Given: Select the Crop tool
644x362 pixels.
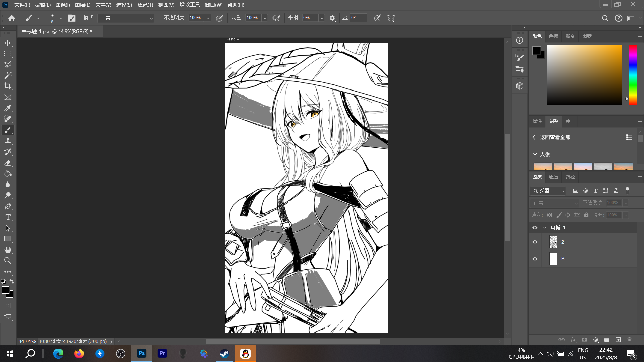Looking at the screenshot, I should coord(8,86).
